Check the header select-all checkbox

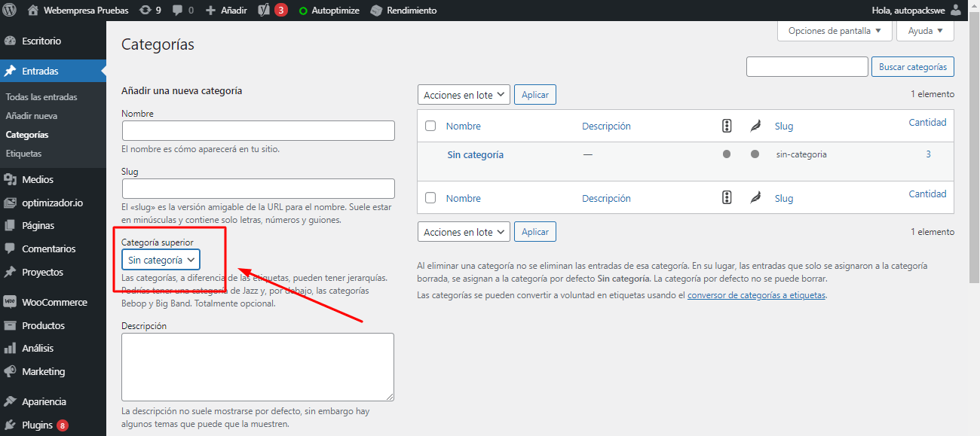coord(430,126)
